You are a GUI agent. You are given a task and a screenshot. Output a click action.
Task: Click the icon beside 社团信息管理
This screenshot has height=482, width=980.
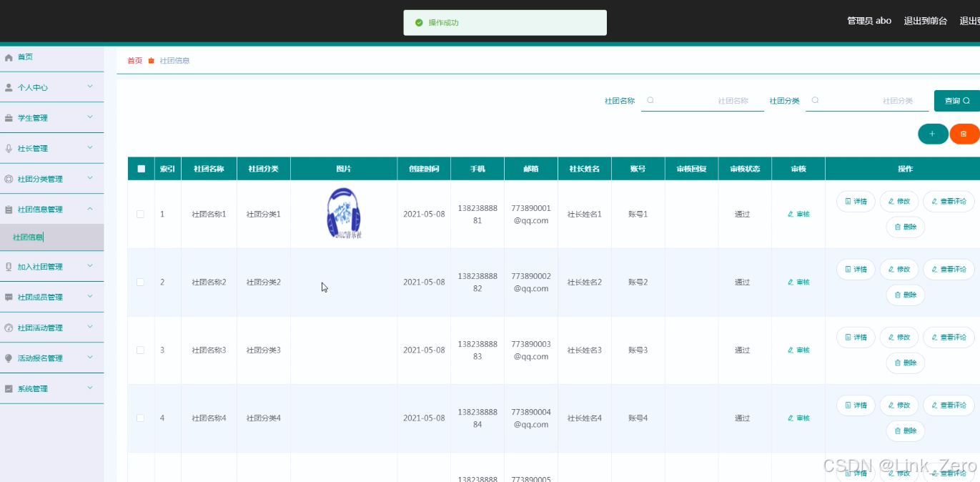click(9, 210)
